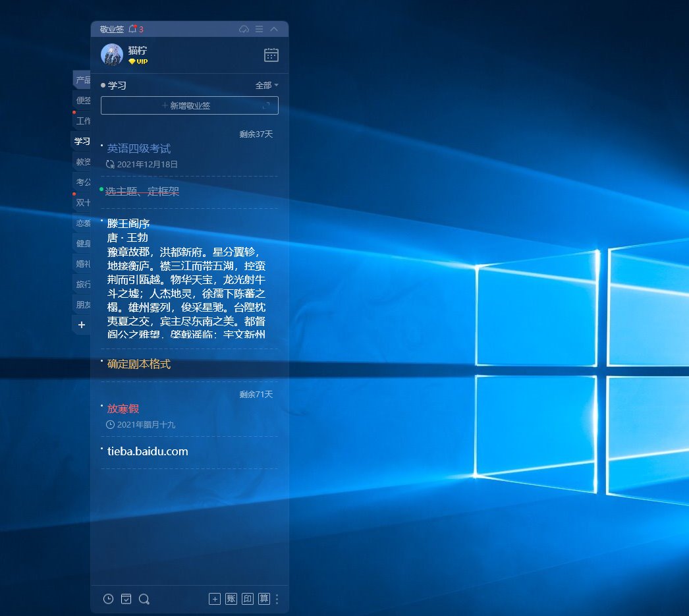Switch to the 便签 category tab

pyautogui.click(x=82, y=100)
